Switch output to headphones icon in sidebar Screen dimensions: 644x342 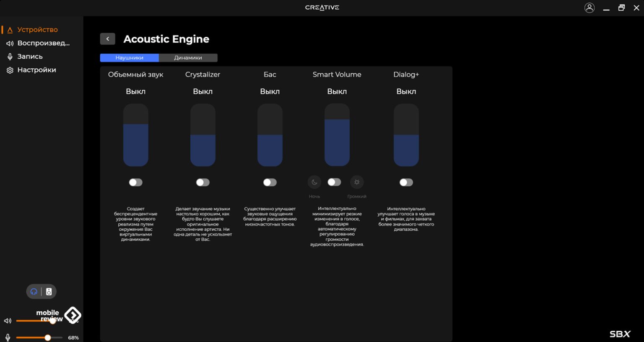click(34, 292)
